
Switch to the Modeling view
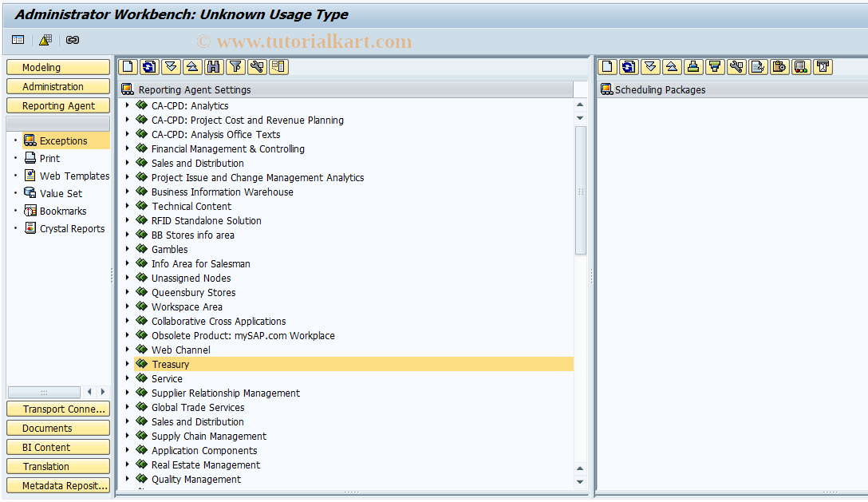[x=57, y=66]
